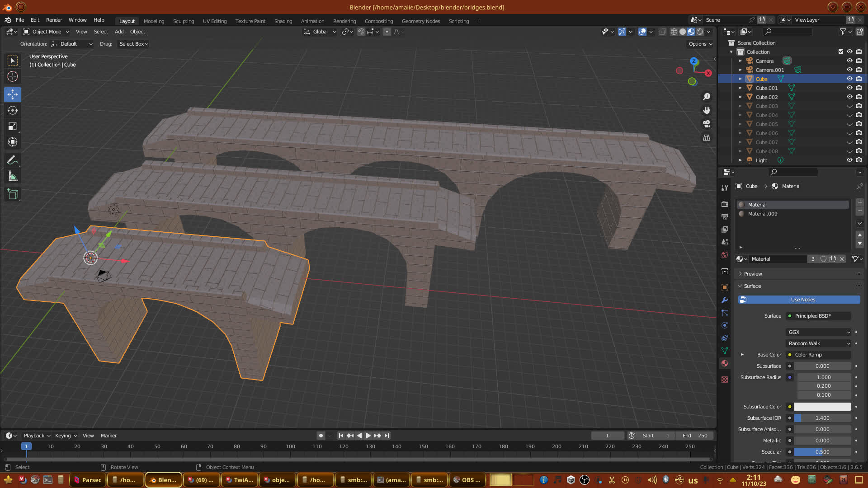Toggle camera view in viewport
Image resolution: width=868 pixels, height=488 pixels.
[x=707, y=124]
